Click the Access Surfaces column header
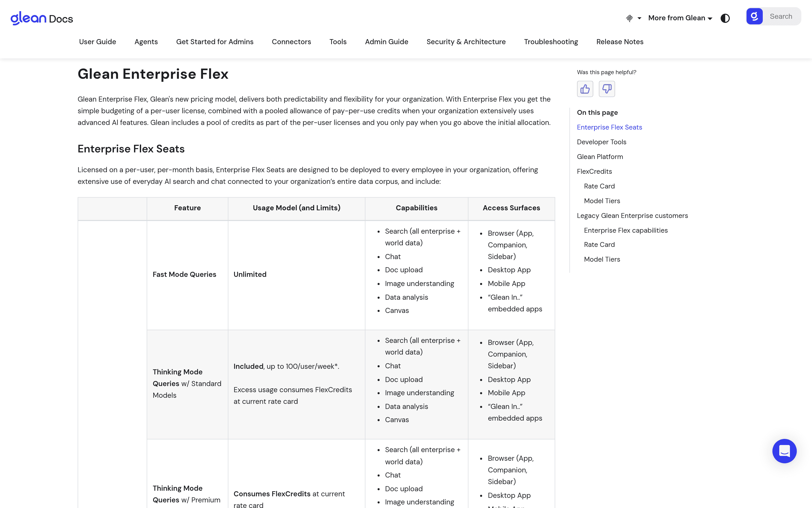The height and width of the screenshot is (508, 812). tap(511, 208)
